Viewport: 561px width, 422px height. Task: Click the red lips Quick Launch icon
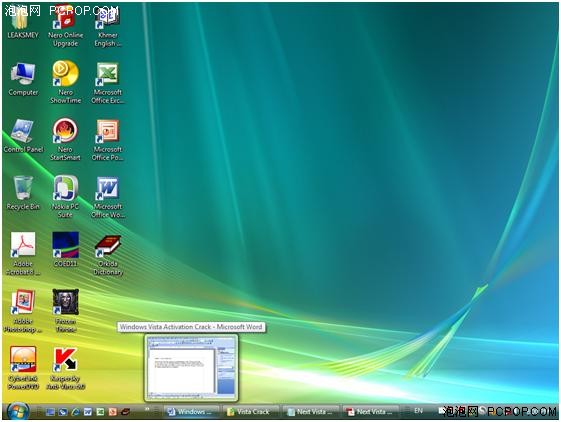point(125,412)
